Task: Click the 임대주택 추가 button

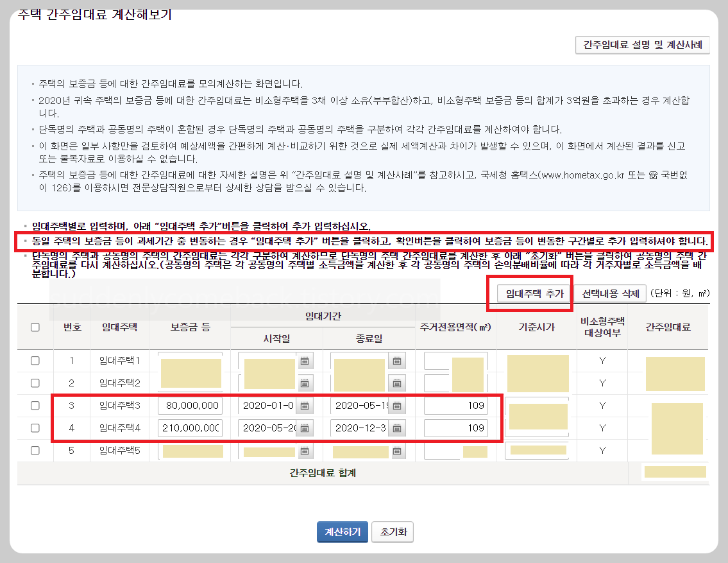Action: point(534,293)
